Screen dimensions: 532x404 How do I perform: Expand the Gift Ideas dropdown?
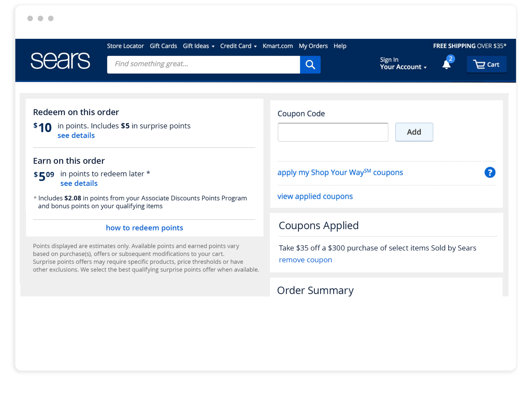click(x=198, y=46)
